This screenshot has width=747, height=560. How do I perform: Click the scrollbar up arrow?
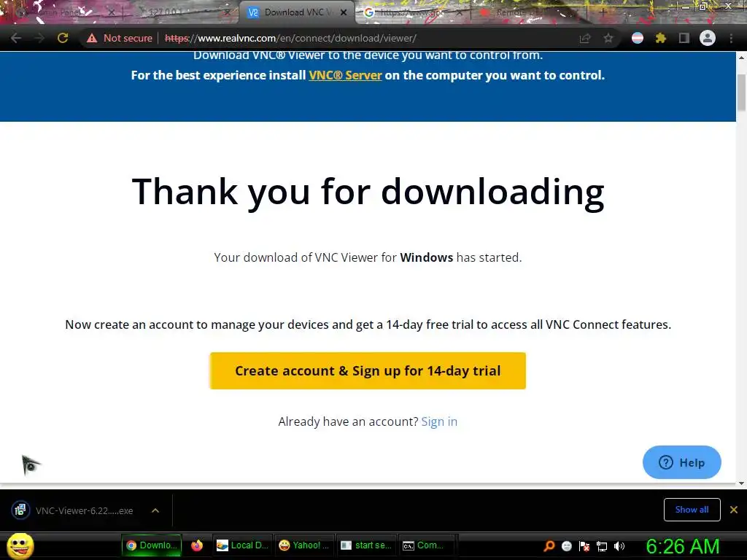pos(742,58)
